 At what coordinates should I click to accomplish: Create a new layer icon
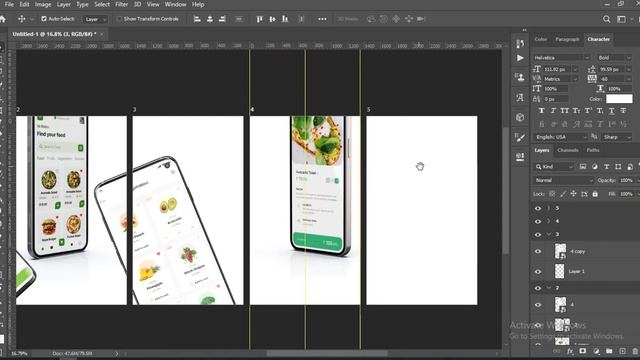[622, 351]
